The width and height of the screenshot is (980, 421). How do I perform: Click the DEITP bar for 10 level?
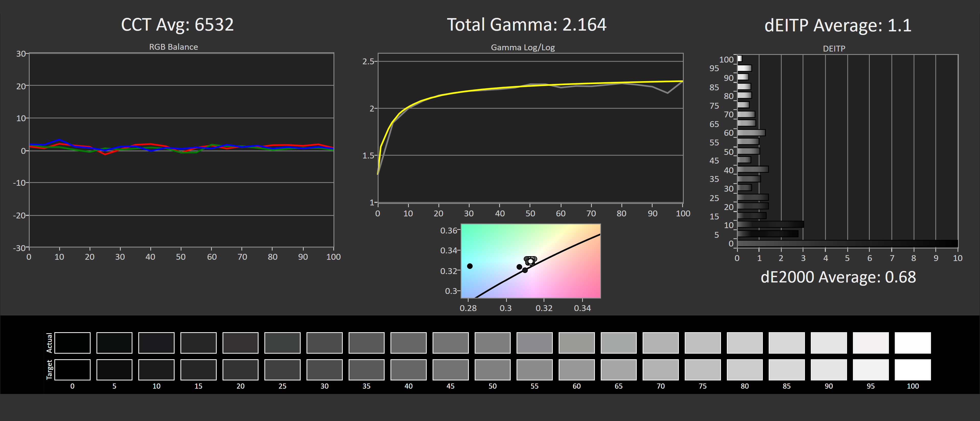[x=770, y=224]
